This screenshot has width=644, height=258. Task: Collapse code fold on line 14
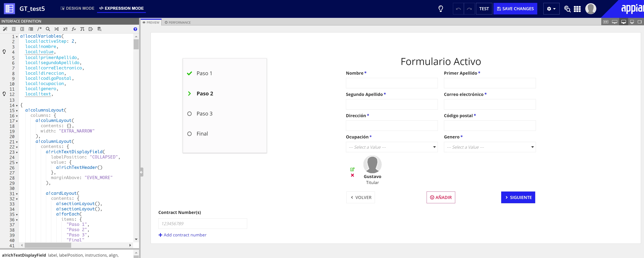(x=17, y=106)
